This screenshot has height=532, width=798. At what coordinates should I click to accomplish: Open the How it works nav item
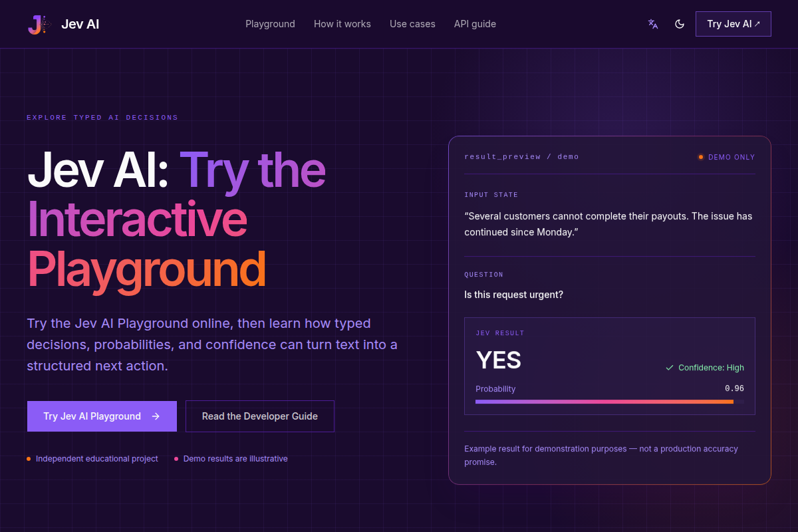pyautogui.click(x=342, y=24)
